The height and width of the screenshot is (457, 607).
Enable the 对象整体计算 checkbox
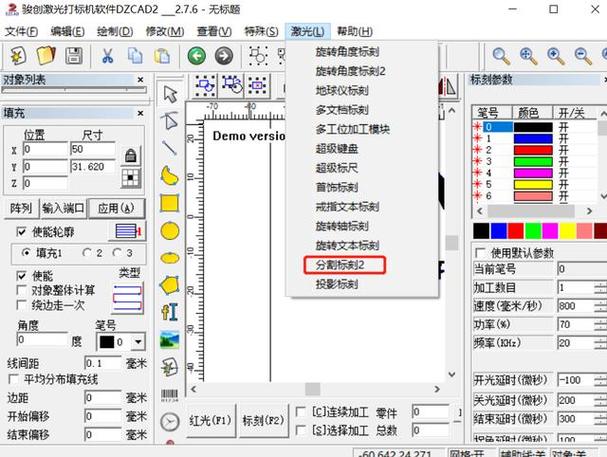[21, 290]
